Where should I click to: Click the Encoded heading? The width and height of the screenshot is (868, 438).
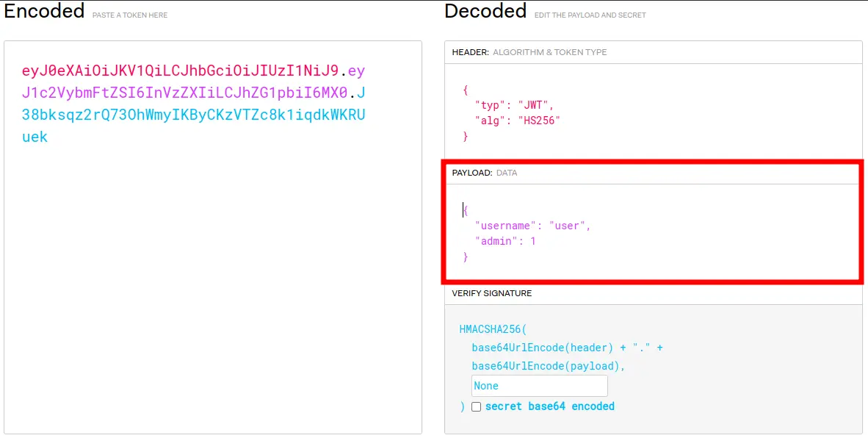(x=44, y=10)
